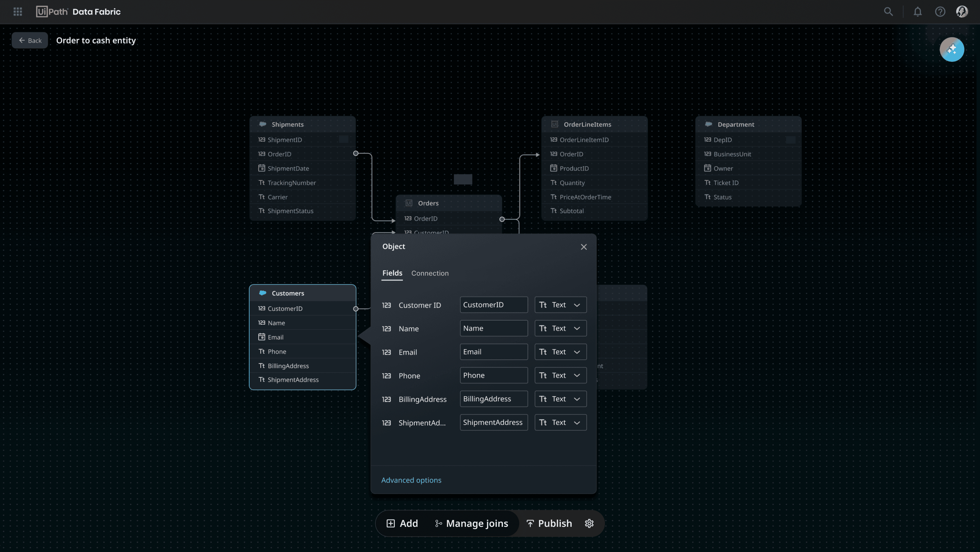Viewport: 980px width, 552px height.
Task: Click the BillingAddress name input field
Action: (493, 399)
